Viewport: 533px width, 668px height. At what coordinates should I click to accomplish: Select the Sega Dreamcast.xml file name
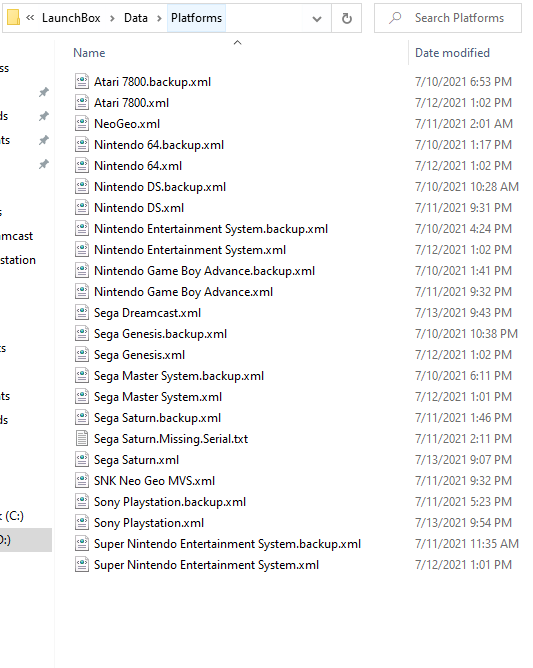click(147, 313)
